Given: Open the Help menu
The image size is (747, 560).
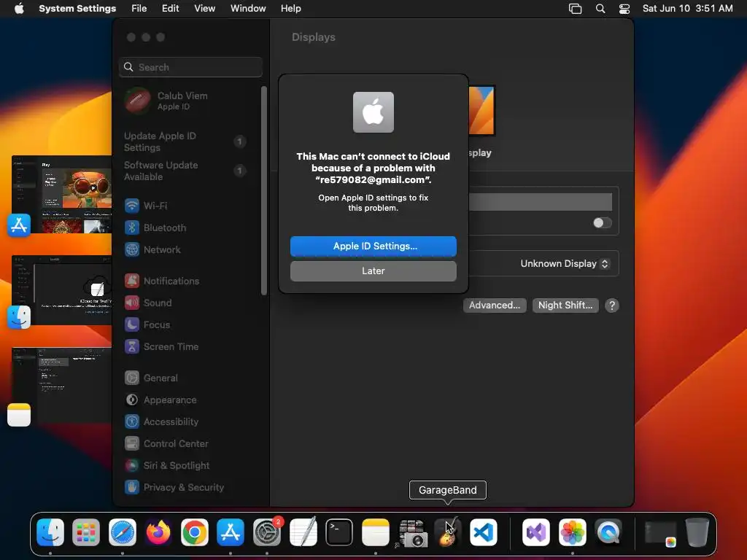Looking at the screenshot, I should tap(290, 9).
